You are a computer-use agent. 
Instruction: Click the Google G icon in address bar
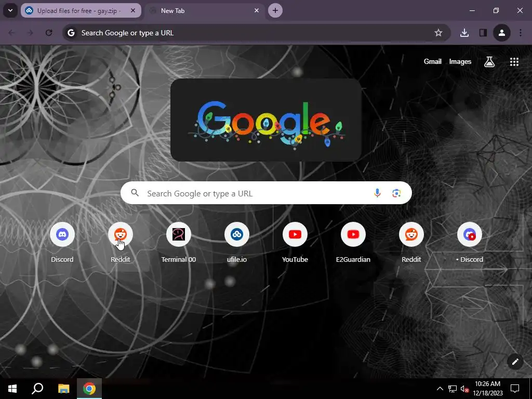[71, 33]
